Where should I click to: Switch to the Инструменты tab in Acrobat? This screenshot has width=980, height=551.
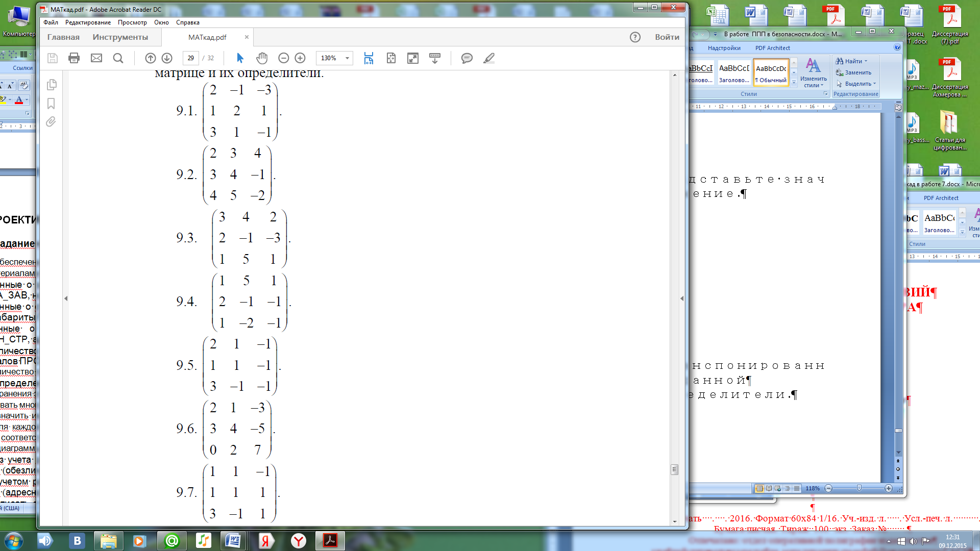point(120,37)
